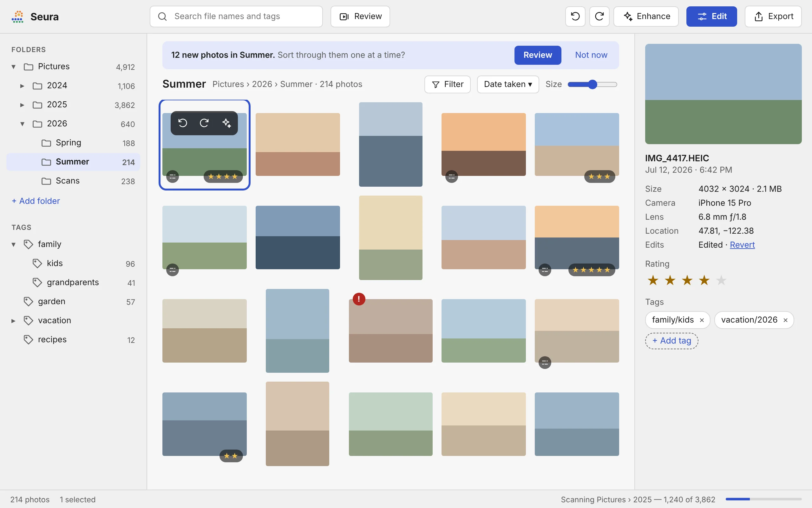Open the Date taken sort dropdown
The height and width of the screenshot is (508, 812).
coord(508,84)
